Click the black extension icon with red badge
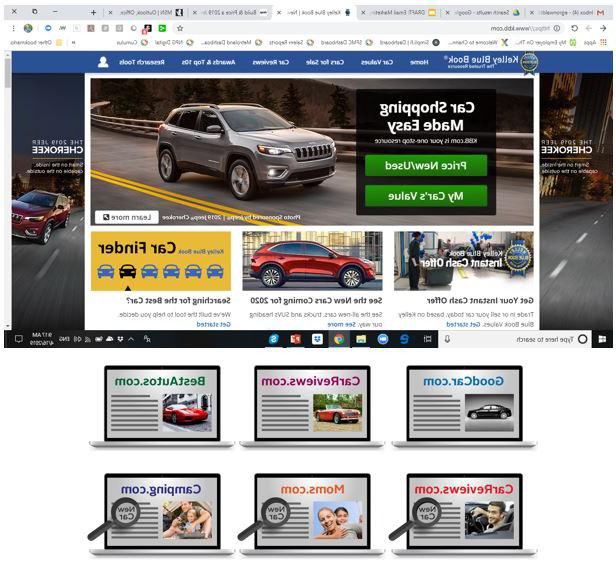This screenshot has height=562, width=616. [147, 28]
